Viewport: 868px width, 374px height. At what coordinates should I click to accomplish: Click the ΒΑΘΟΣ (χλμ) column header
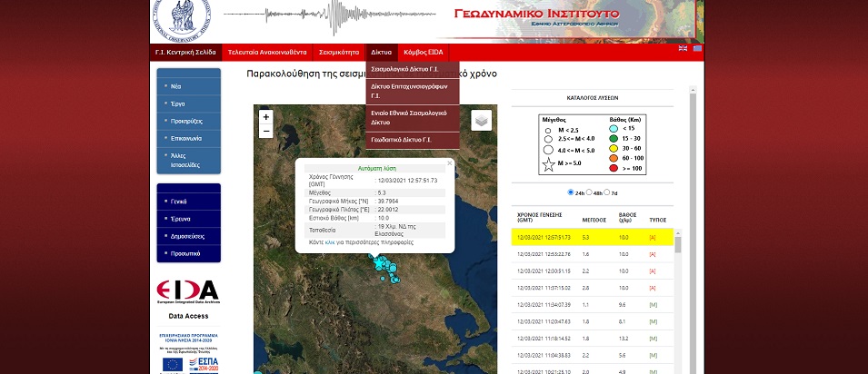coord(626,217)
